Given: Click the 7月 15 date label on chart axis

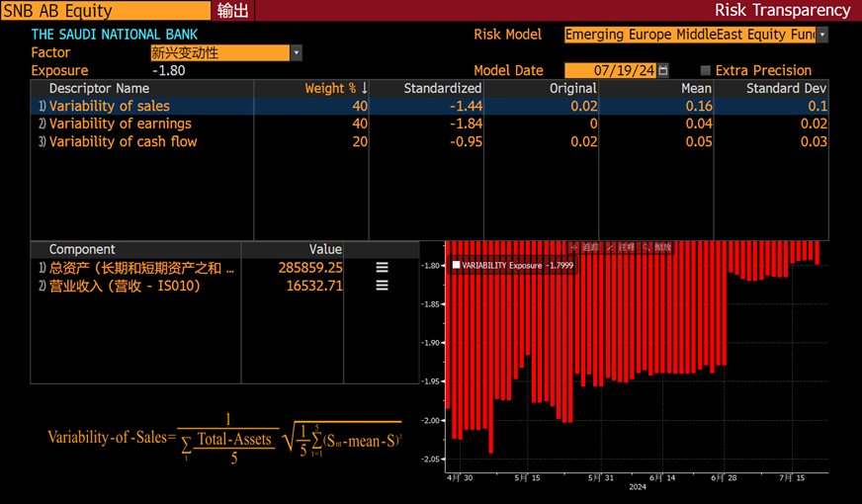Looking at the screenshot, I should pyautogui.click(x=792, y=478).
